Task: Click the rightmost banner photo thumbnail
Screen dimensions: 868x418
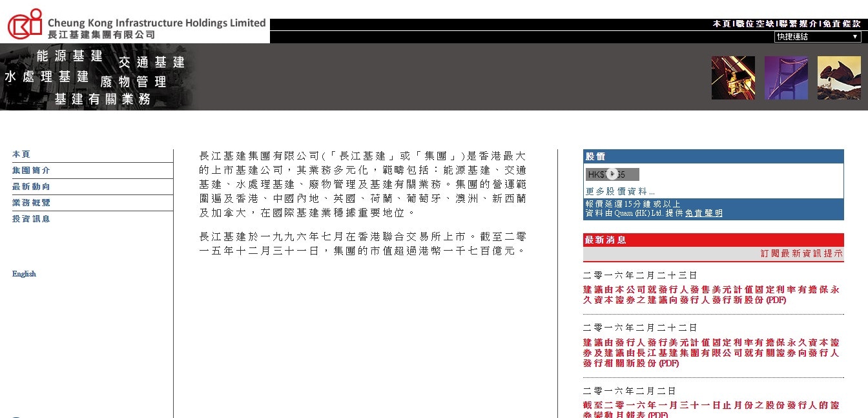Action: point(839,77)
